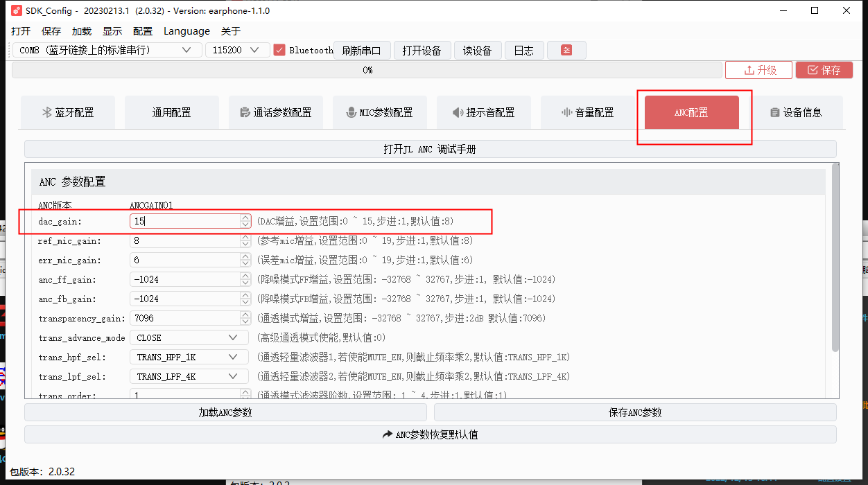Click 打开JL ANC 调试手册 button
The image size is (868, 485).
pos(430,149)
